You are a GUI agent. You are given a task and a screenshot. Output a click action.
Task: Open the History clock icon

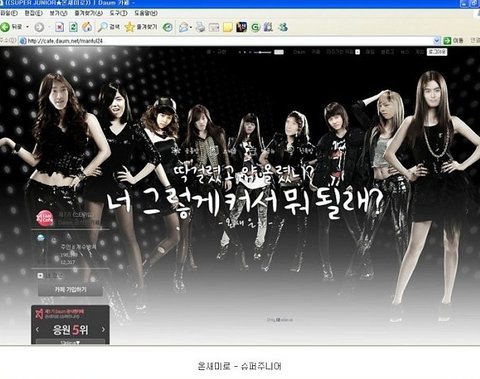tap(168, 27)
